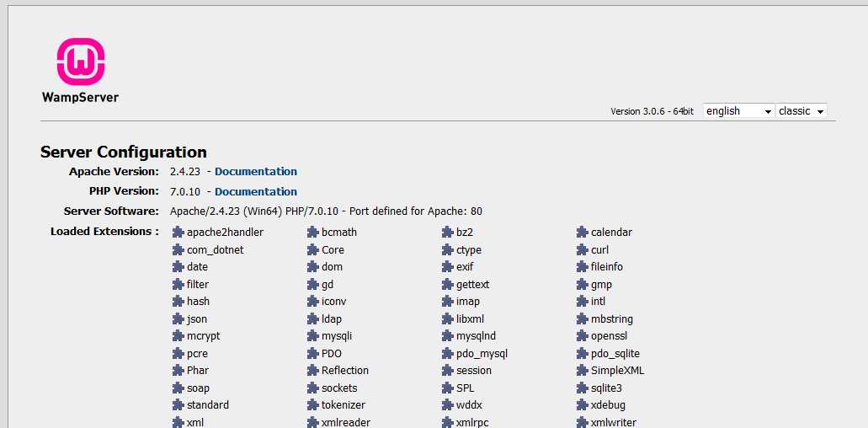The image size is (868, 428).
Task: Select the sockets extension text
Action: coord(339,388)
